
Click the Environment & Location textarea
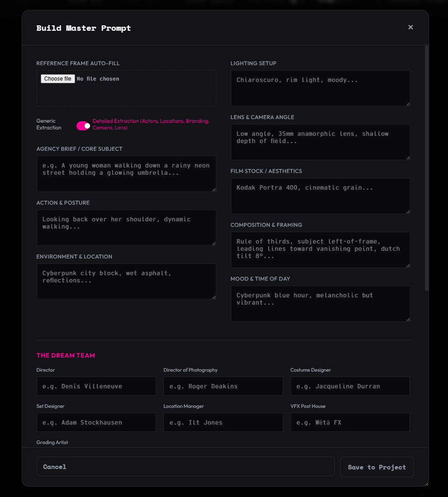126,281
